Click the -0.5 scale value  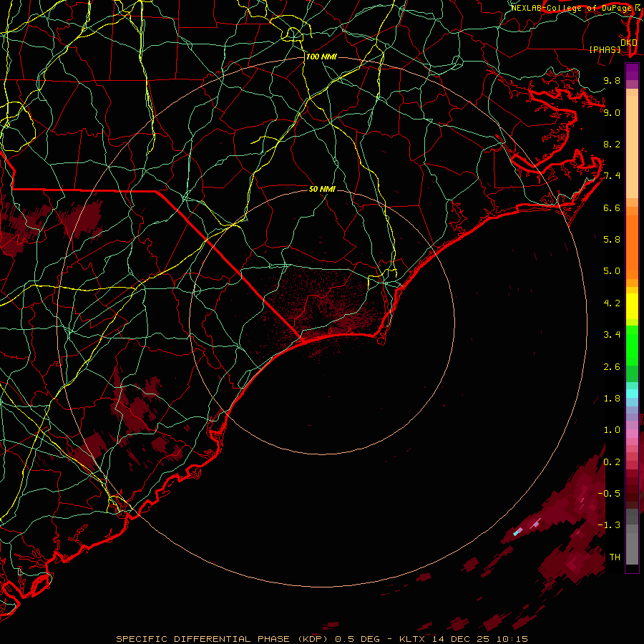click(x=609, y=494)
